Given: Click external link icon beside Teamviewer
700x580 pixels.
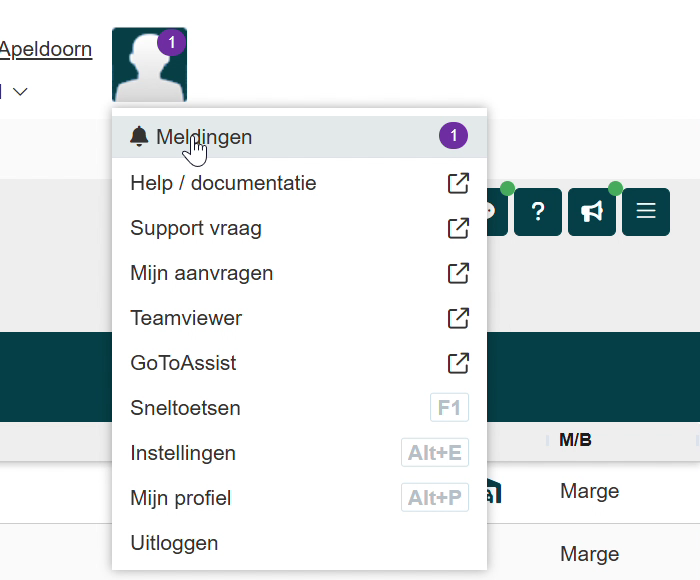Looking at the screenshot, I should tap(458, 318).
